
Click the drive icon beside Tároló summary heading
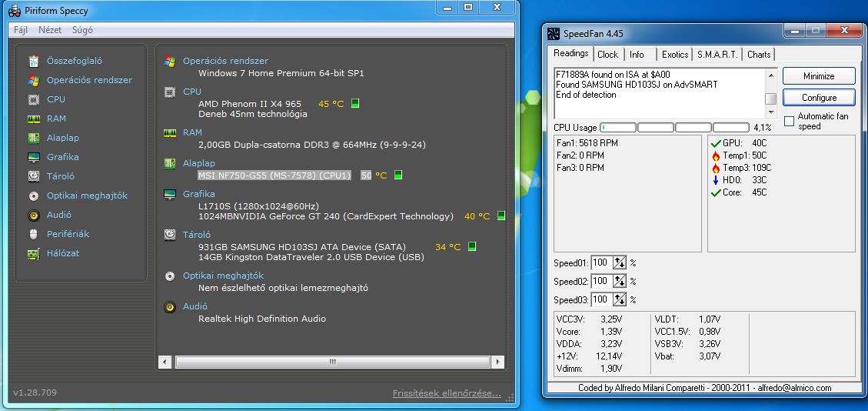click(x=170, y=235)
